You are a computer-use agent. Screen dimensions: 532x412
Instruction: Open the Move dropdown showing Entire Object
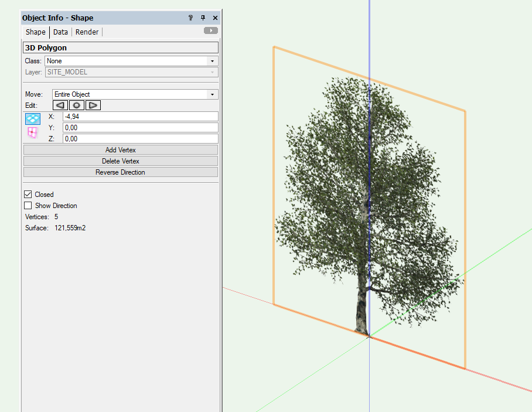[213, 94]
